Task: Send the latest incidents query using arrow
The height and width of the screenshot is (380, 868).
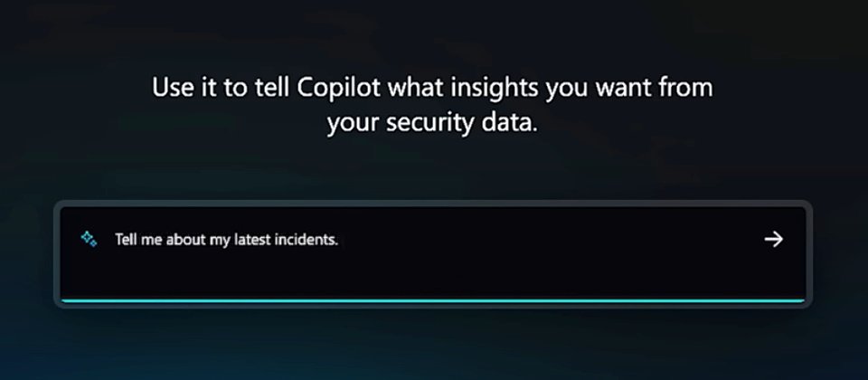Action: (x=773, y=239)
